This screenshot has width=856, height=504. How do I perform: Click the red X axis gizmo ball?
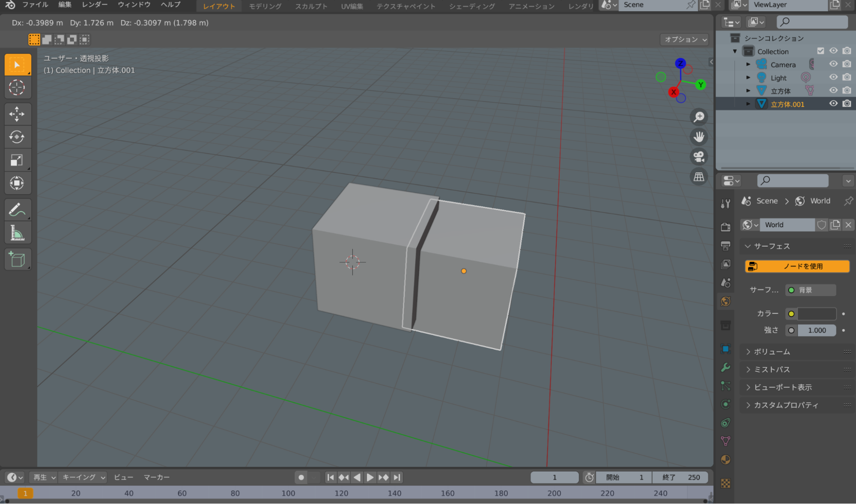tap(674, 92)
